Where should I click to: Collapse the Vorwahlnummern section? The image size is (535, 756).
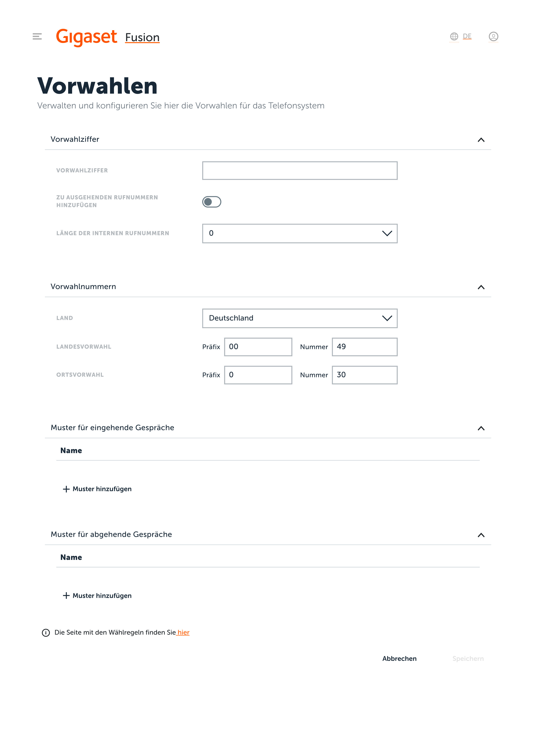click(x=481, y=287)
